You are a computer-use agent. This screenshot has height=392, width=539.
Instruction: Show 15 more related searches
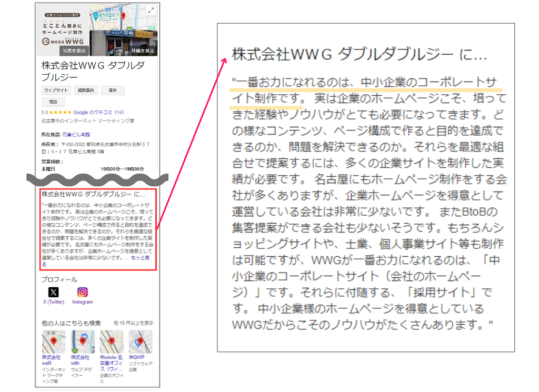click(x=134, y=323)
